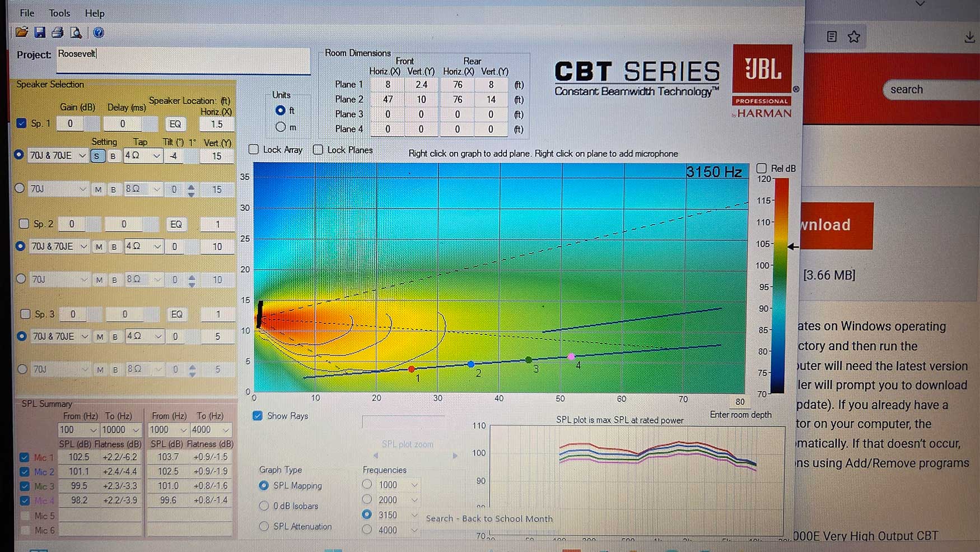Check the Lock Planes checkbox
Screen dimensions: 980x552
[x=318, y=150]
